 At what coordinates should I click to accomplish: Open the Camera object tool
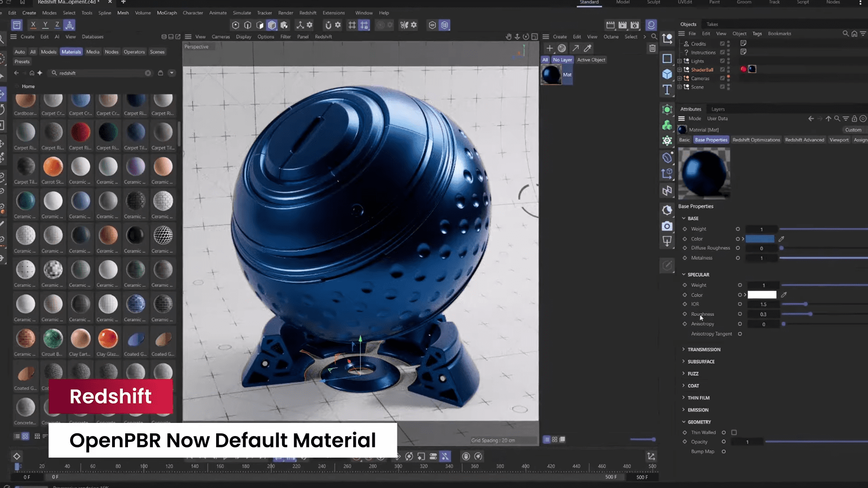tap(667, 226)
